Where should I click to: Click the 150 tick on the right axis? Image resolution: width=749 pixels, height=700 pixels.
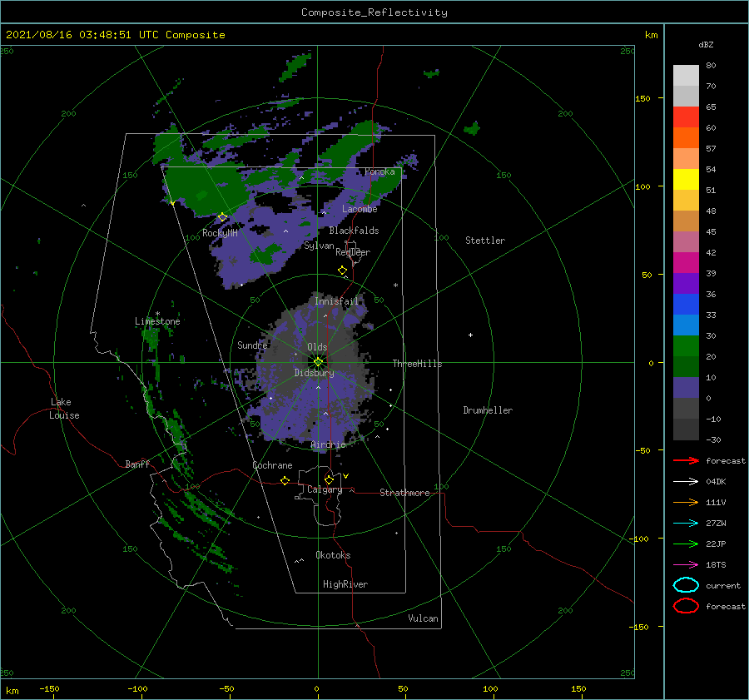coord(642,98)
